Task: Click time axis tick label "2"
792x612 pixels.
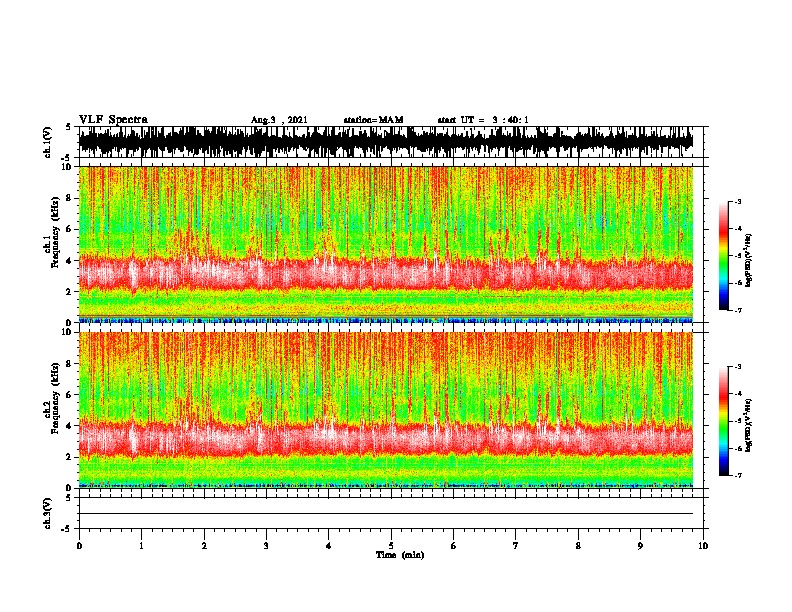Action: point(204,546)
